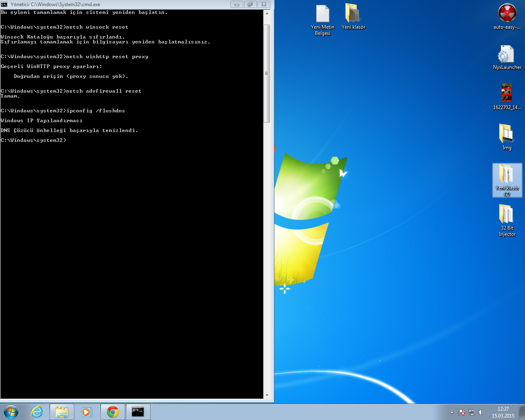Image resolution: width=525 pixels, height=420 pixels.
Task: Select the Yeni klasör folder without a number
Action: tap(353, 17)
